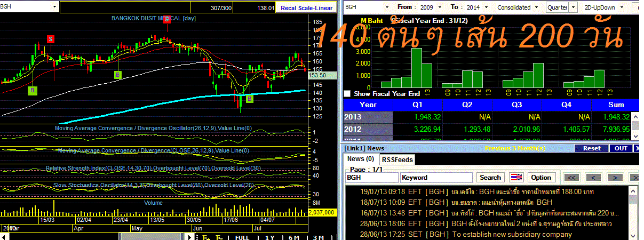The image size is (644, 240).
Task: Switch to the RSSFeeds tab
Action: (397, 159)
